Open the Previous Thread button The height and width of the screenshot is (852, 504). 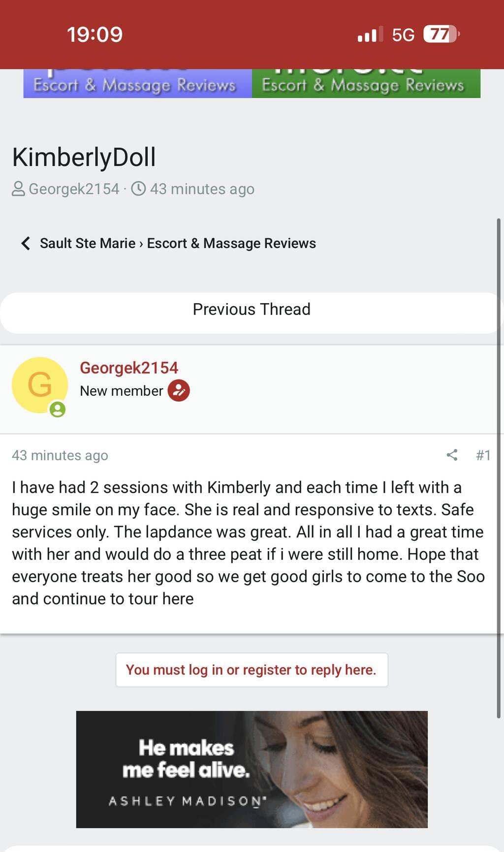(x=252, y=309)
